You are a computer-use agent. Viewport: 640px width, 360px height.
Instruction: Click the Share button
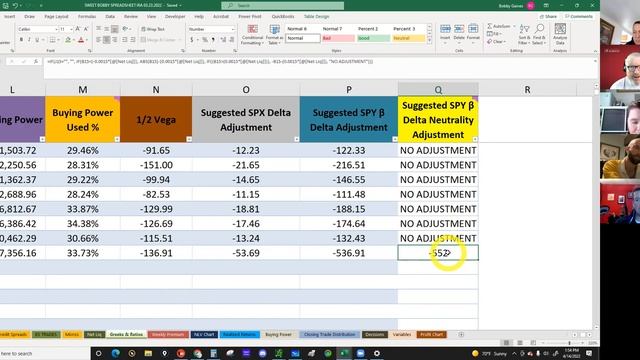point(548,16)
